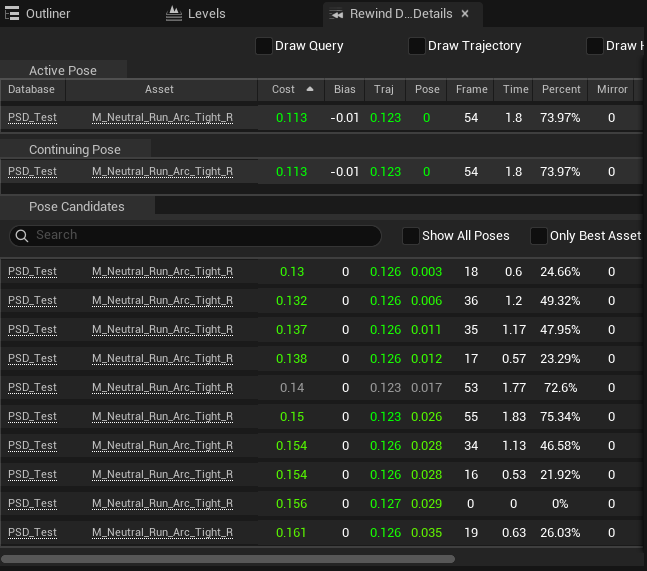Click the Rewind Debugger Details tab icon

pos(336,14)
